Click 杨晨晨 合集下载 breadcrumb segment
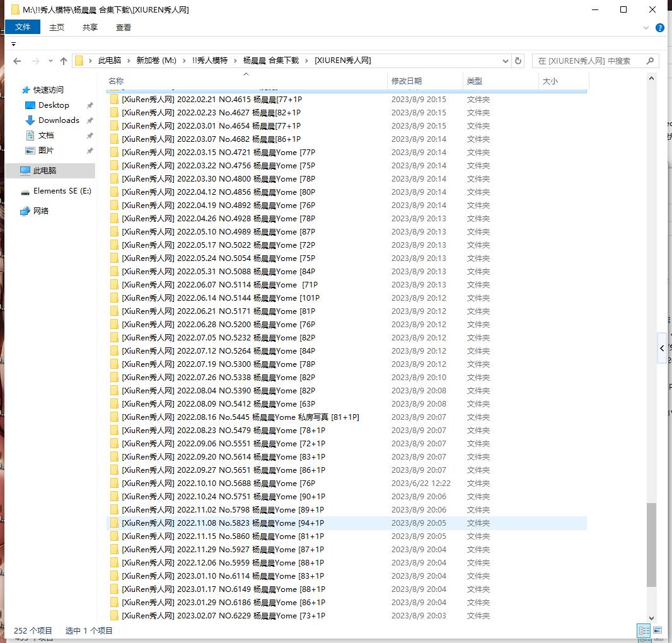672x643 pixels. point(271,61)
